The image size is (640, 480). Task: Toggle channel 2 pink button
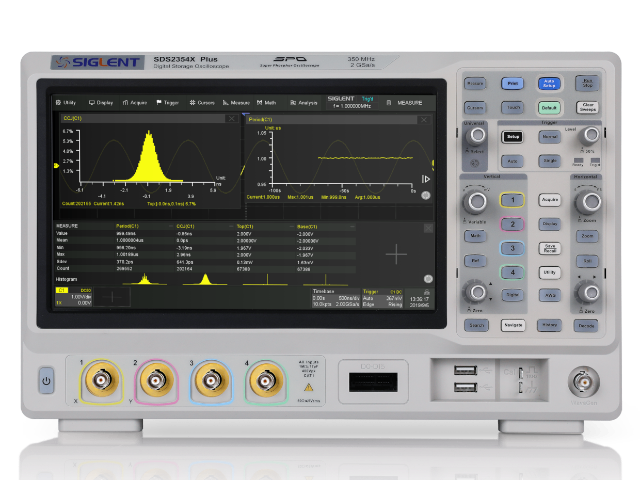click(x=512, y=224)
